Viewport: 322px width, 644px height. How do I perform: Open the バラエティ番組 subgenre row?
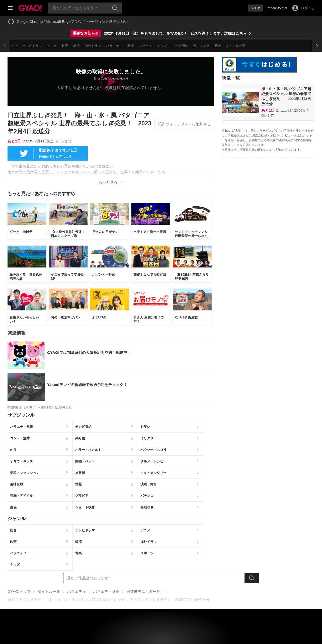coord(40,427)
